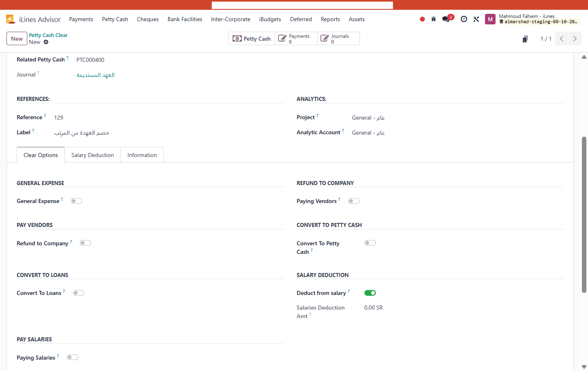This screenshot has width=588, height=371.
Task: Click the Arabic Label field value
Action: pyautogui.click(x=82, y=133)
